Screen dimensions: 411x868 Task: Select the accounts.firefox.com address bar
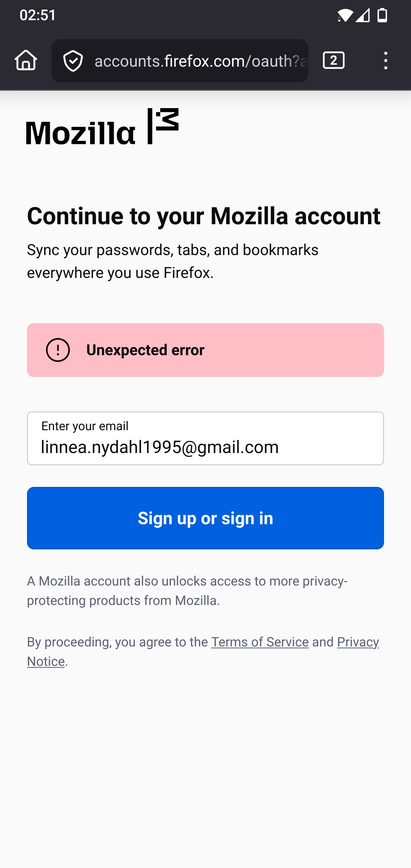coord(200,61)
